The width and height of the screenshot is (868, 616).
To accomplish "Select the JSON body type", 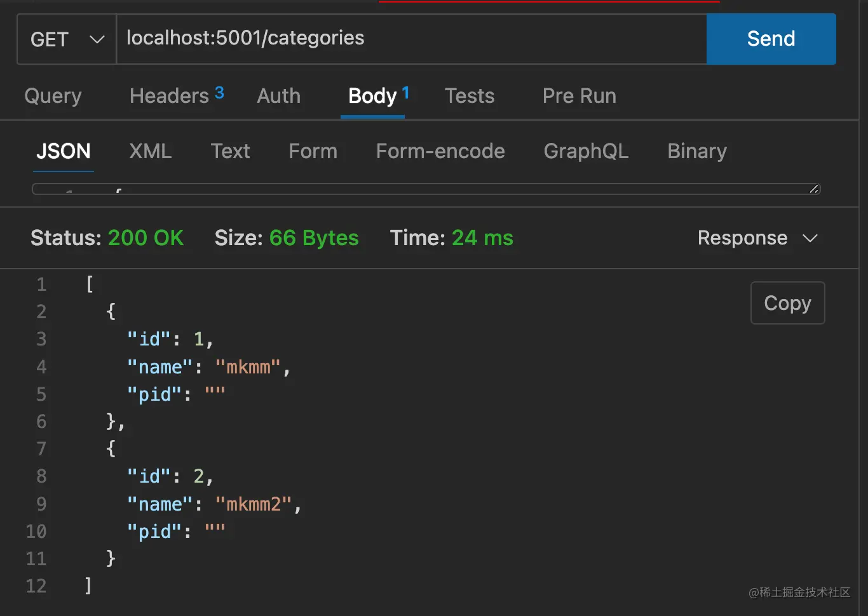I will click(63, 151).
